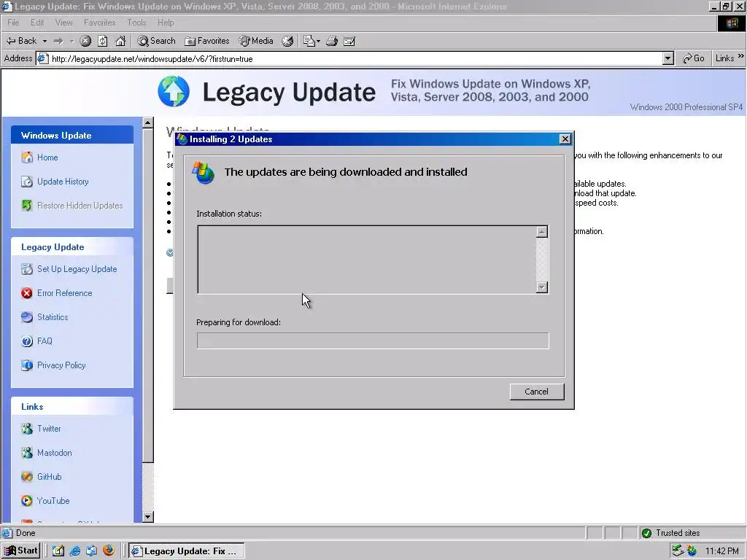The image size is (747, 560).
Task: Open the View menu
Action: pyautogui.click(x=64, y=23)
